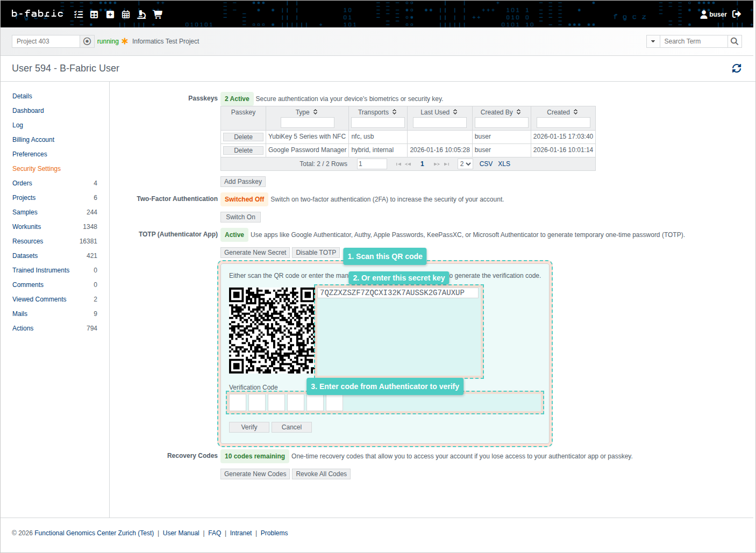Click the table grid icon in header
This screenshot has width=756, height=553.
click(x=94, y=15)
